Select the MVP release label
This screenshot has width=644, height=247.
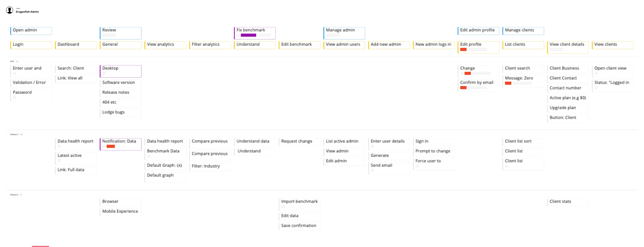(x=12, y=62)
